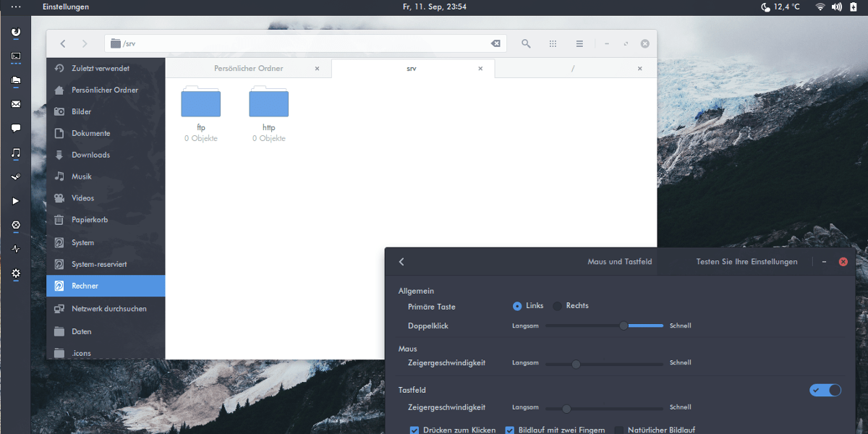Switch to list view in the file manager
Viewport: 868px width, 434px height.
click(579, 43)
